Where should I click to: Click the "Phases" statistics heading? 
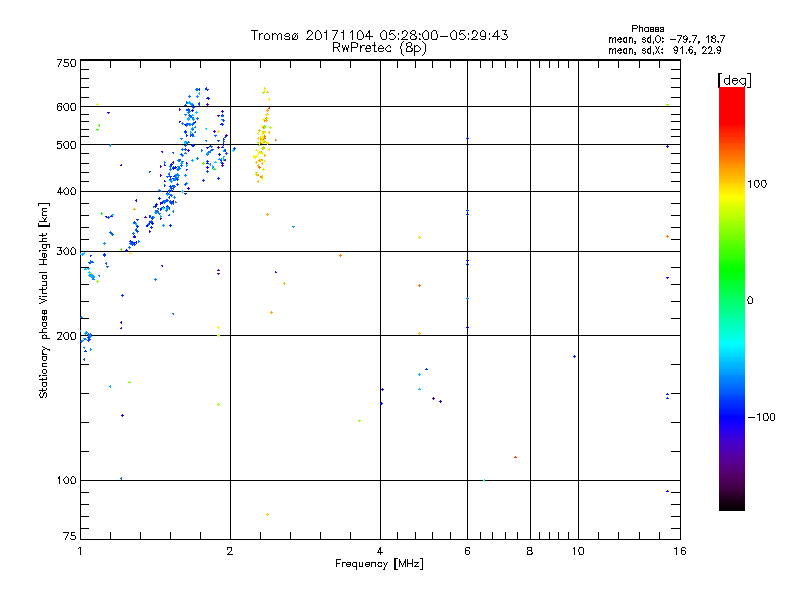click(647, 29)
